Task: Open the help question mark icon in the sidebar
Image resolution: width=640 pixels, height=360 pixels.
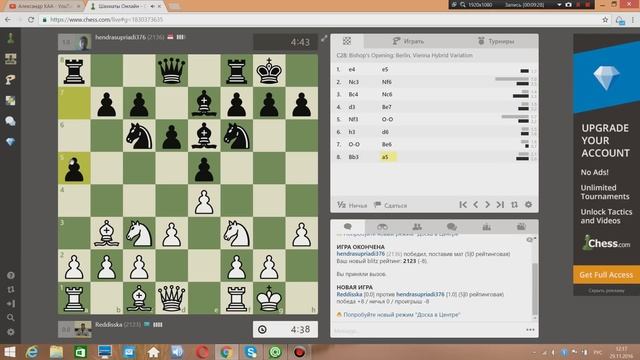Action: point(11,276)
